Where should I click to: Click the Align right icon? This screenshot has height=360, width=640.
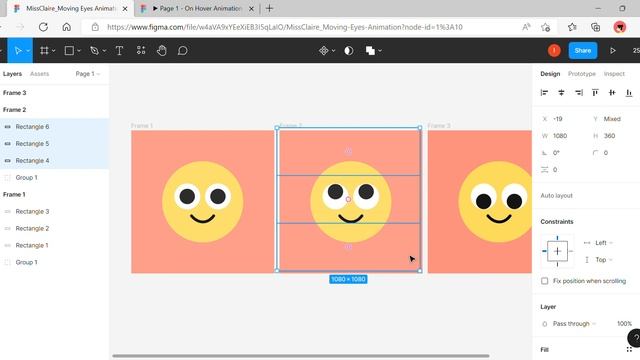point(578,93)
